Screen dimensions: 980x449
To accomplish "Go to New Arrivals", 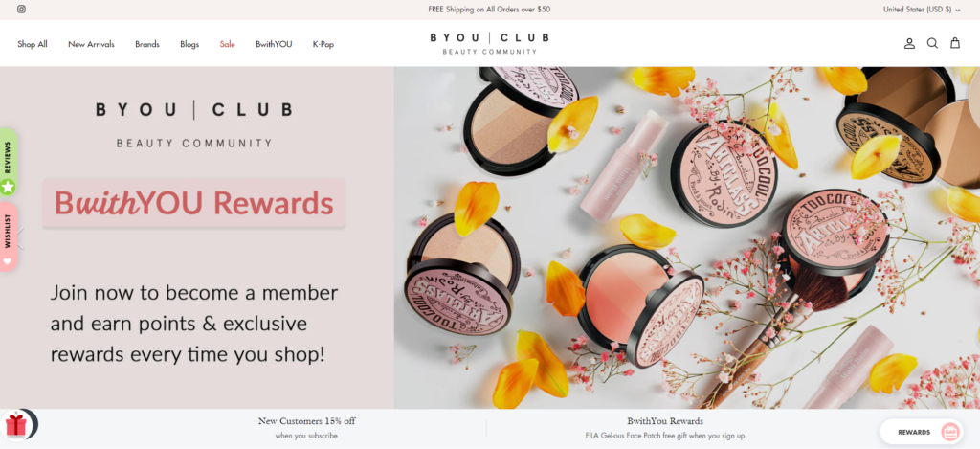I will click(x=91, y=44).
